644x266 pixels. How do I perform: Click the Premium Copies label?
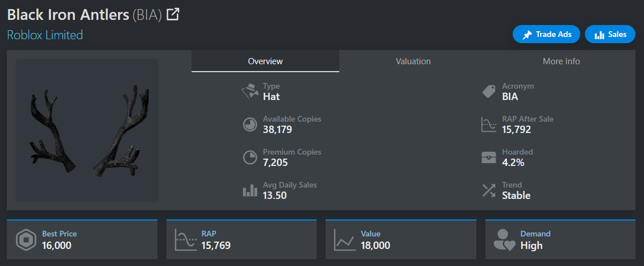[292, 152]
